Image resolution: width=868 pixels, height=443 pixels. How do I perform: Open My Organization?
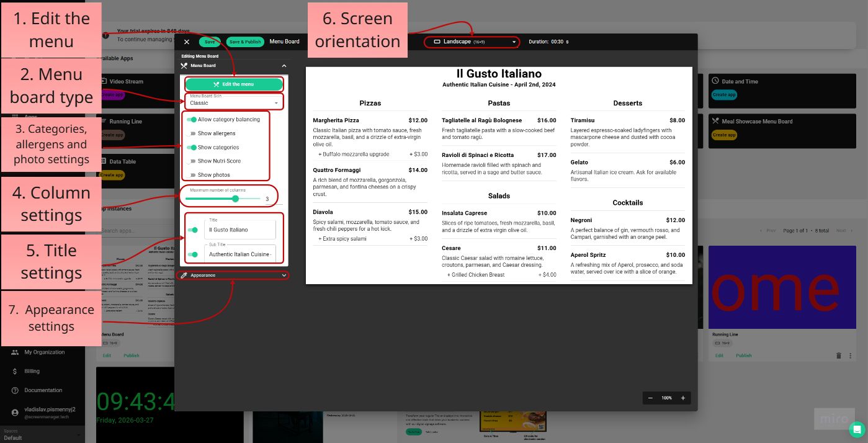pos(43,352)
